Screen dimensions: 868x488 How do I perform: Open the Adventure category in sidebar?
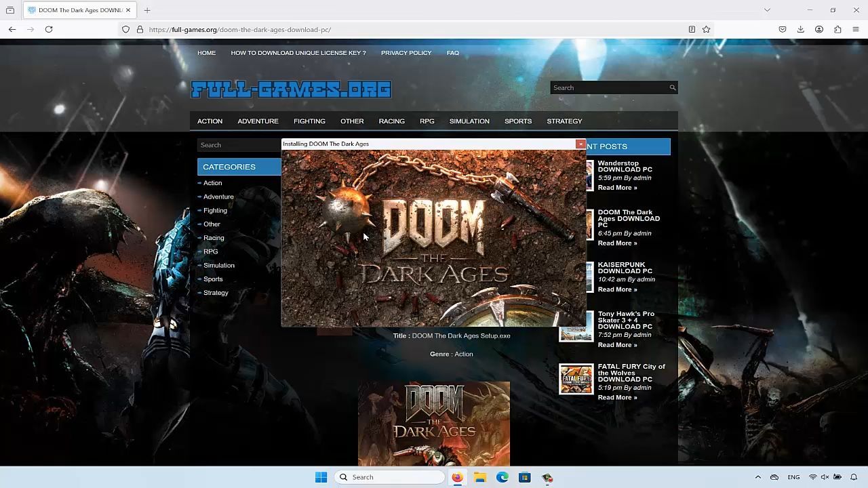218,197
